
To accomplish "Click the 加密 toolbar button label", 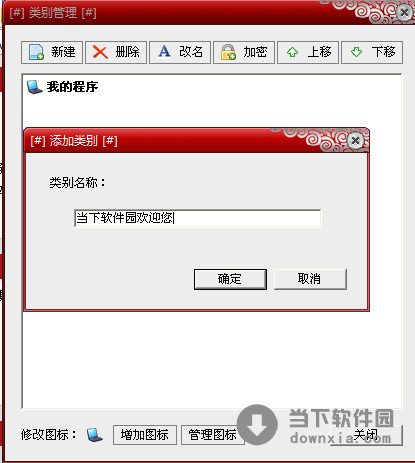I will click(x=255, y=52).
